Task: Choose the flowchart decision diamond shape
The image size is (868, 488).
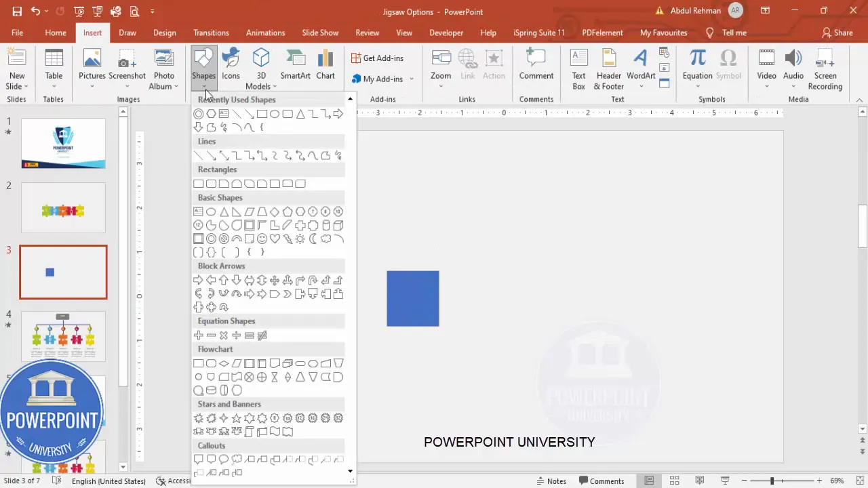Action: click(x=224, y=363)
